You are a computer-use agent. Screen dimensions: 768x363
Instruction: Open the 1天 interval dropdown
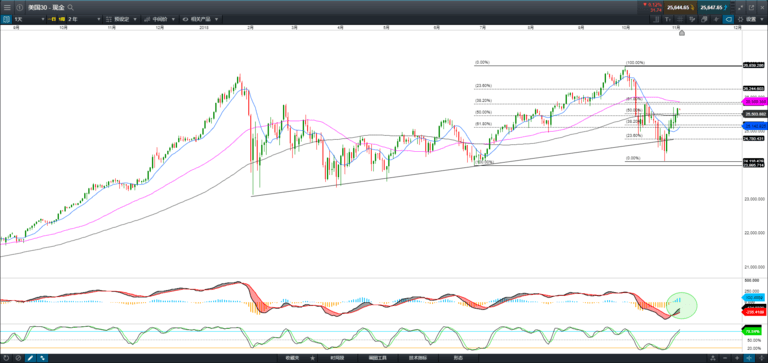(29, 19)
